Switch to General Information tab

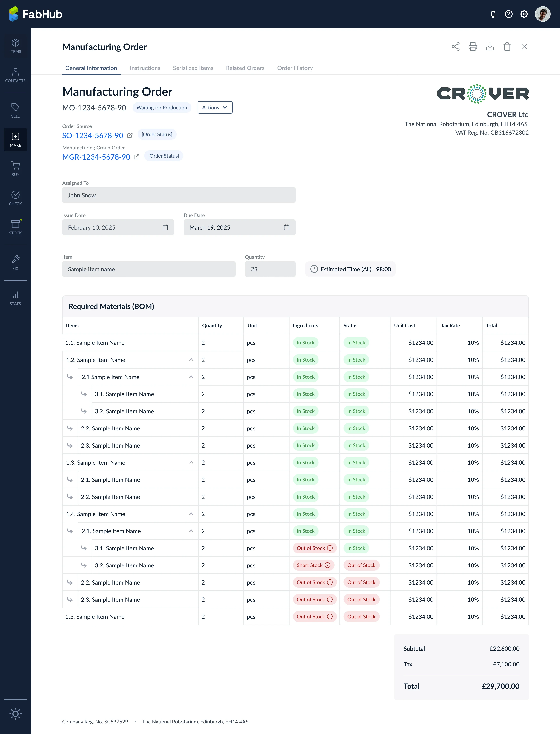tap(91, 68)
